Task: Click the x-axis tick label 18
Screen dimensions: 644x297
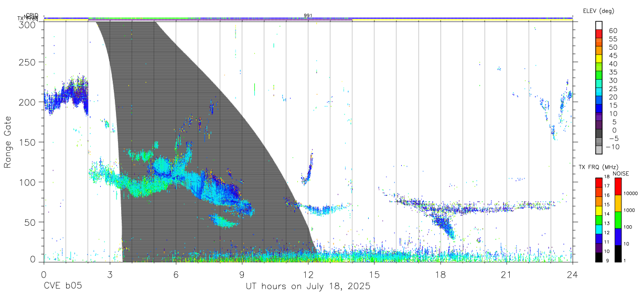Action: point(441,274)
